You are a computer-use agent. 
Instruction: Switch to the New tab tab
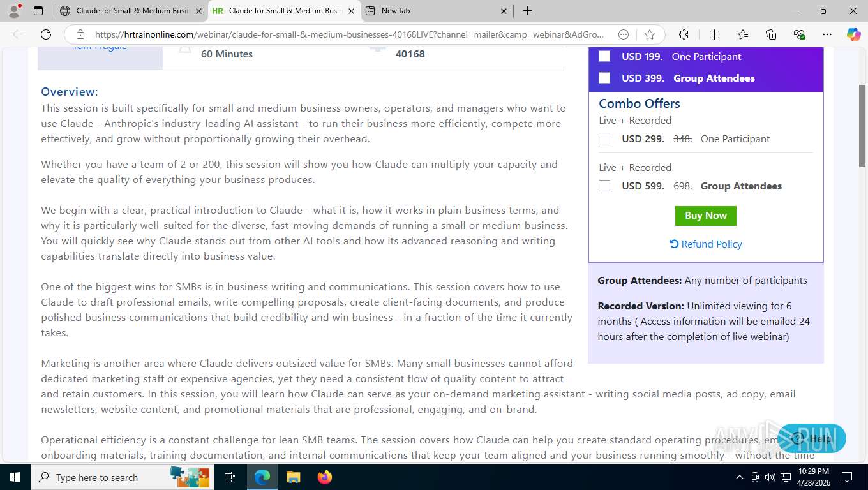click(437, 11)
